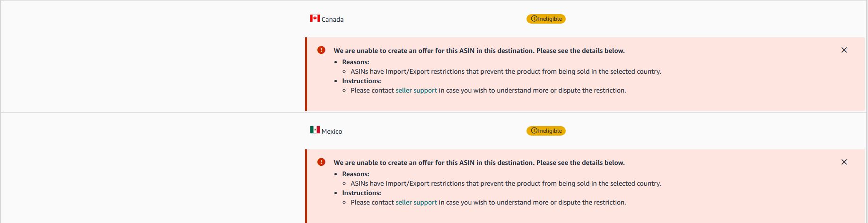This screenshot has width=868, height=223.
Task: Click the Reasons label in Canada alert
Action: [x=356, y=62]
